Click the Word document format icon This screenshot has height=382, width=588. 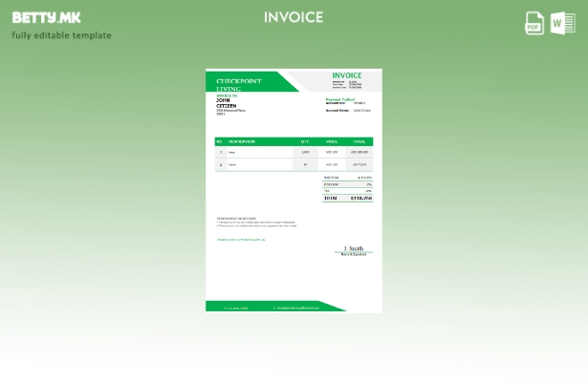tap(563, 23)
